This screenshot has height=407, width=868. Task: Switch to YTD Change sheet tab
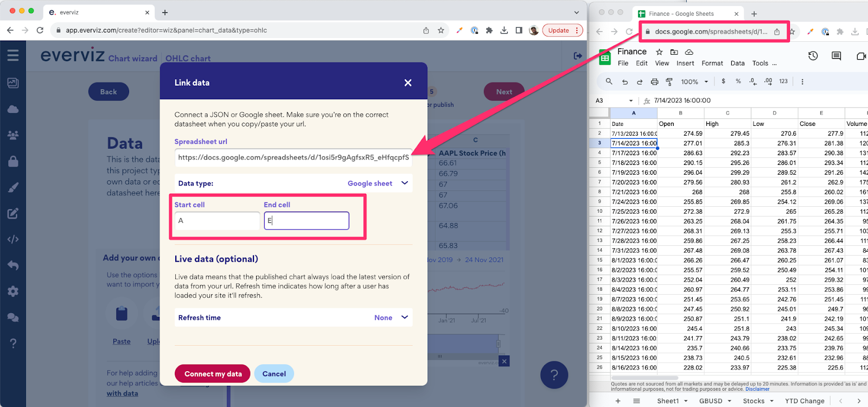(805, 401)
